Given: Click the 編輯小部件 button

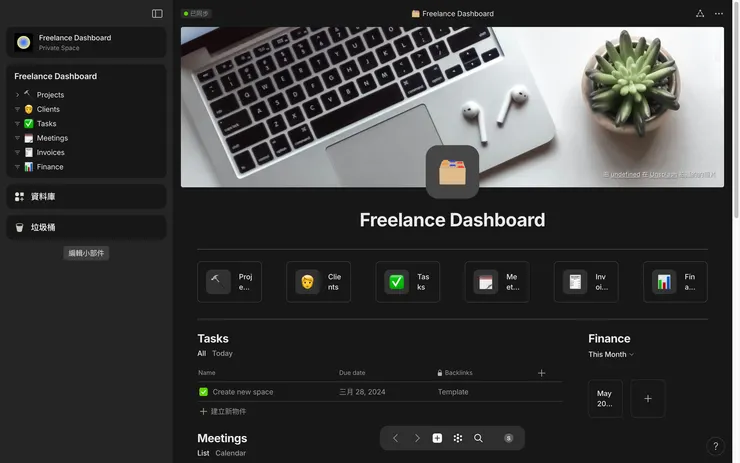Looking at the screenshot, I should tap(86, 253).
